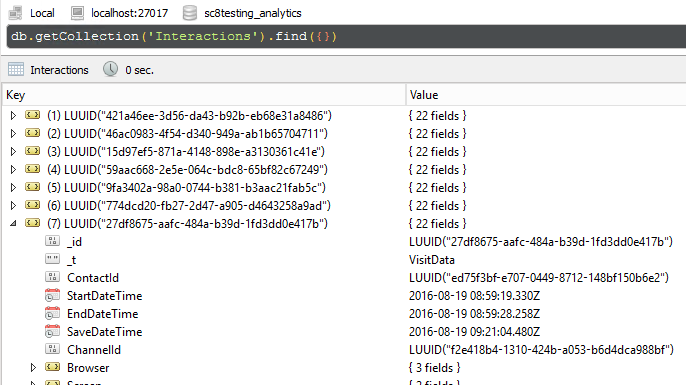Click the Local connection computer icon
This screenshot has width=686, height=385.
[x=16, y=13]
